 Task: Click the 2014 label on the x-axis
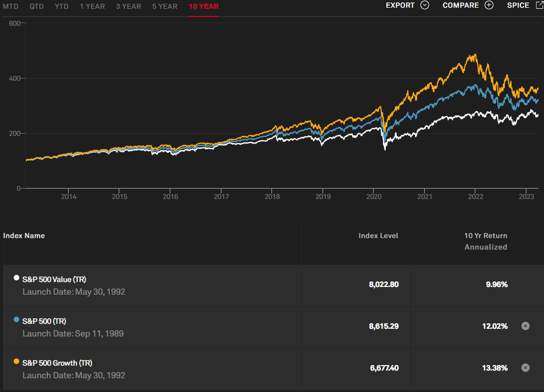[x=69, y=196]
